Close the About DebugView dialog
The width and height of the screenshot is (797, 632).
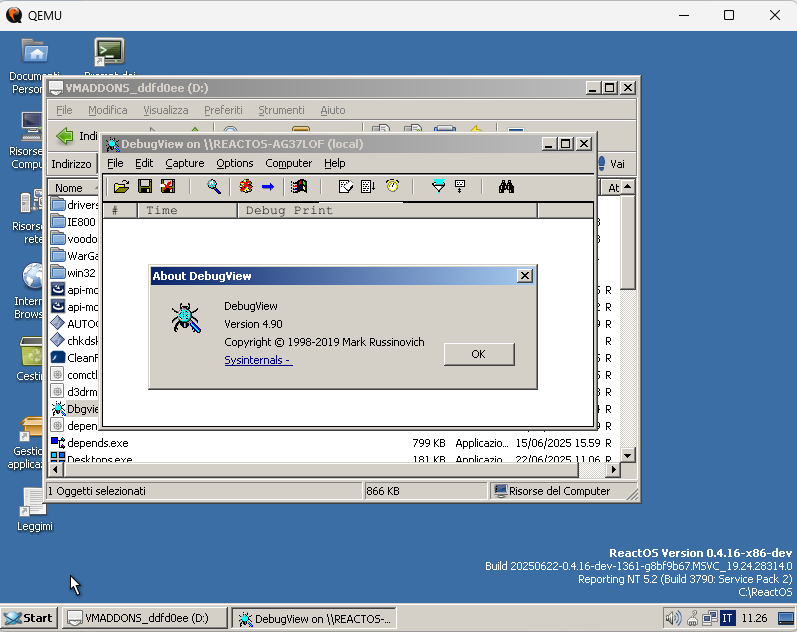(x=525, y=276)
